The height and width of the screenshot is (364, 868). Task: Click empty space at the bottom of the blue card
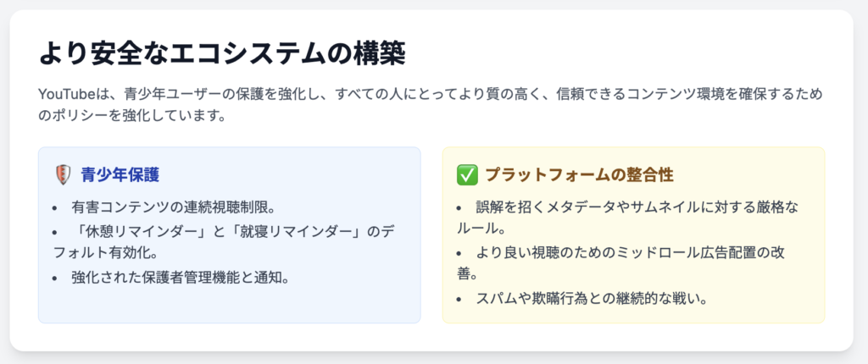(x=229, y=306)
